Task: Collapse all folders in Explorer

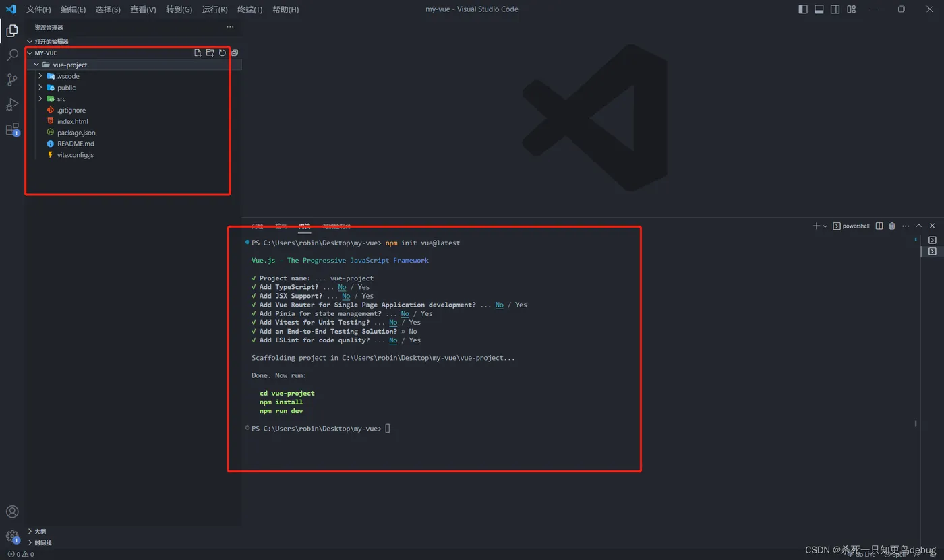Action: tap(235, 53)
